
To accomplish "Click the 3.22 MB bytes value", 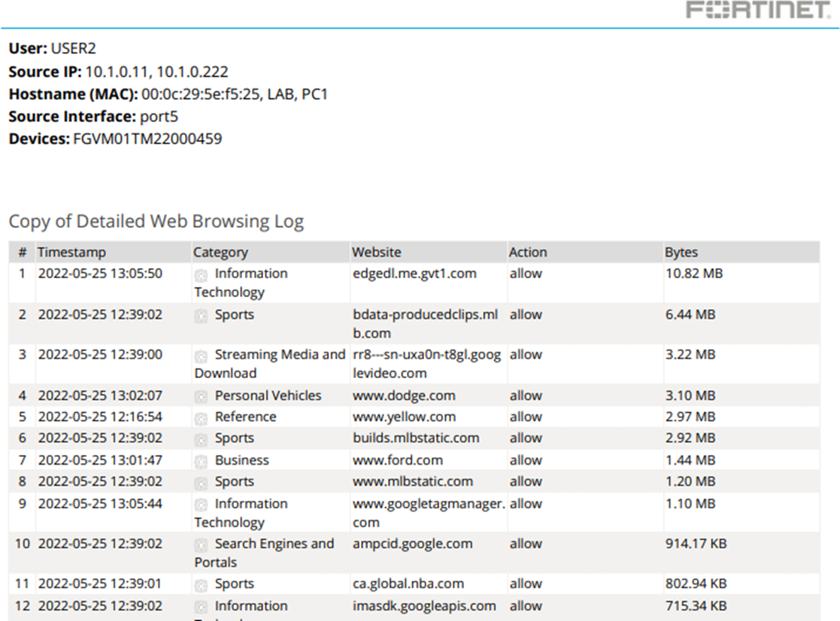I will (x=690, y=354).
